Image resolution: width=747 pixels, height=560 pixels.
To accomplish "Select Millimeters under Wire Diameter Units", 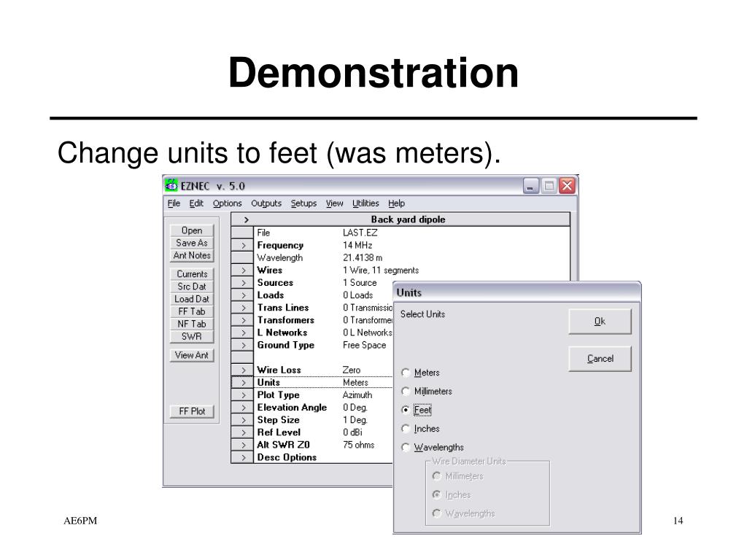I will pos(458,476).
